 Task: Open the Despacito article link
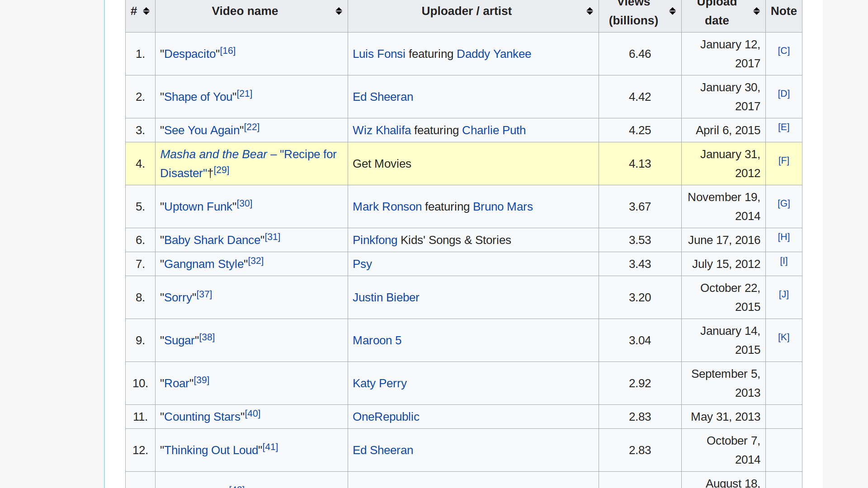click(190, 54)
